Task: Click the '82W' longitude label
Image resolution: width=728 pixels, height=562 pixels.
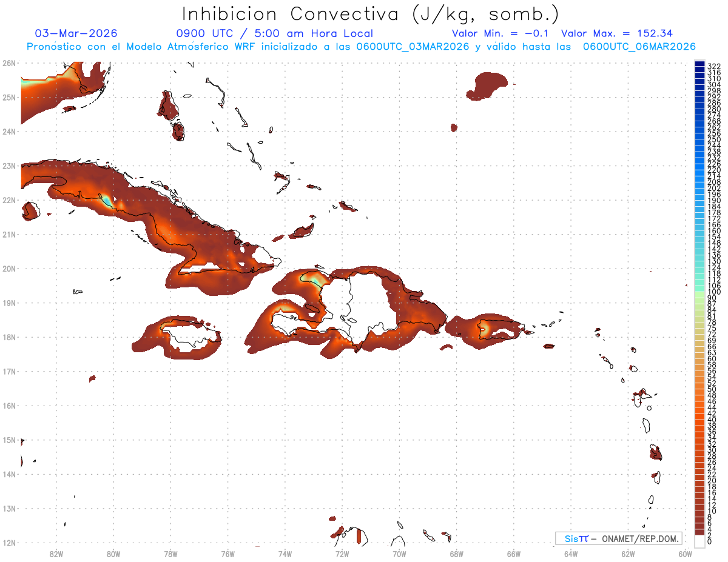Action: pyautogui.click(x=56, y=554)
